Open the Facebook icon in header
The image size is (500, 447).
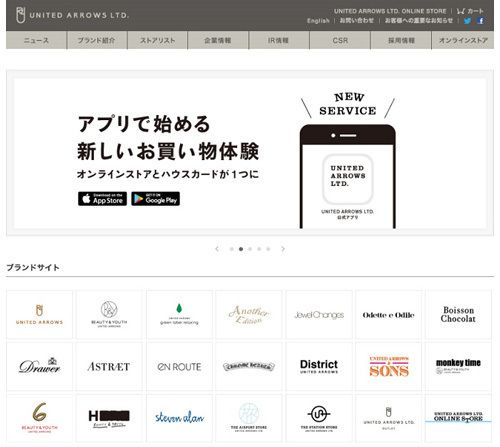coord(480,21)
